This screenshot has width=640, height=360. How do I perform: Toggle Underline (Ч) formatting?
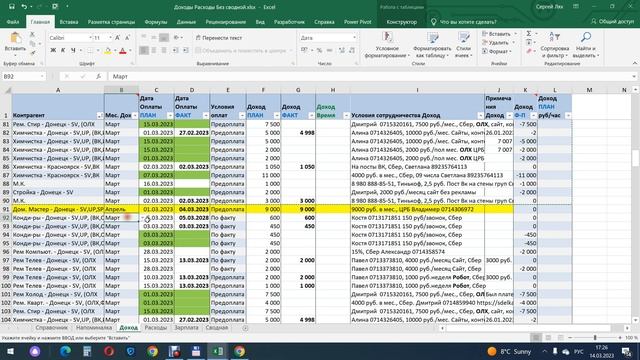point(73,50)
